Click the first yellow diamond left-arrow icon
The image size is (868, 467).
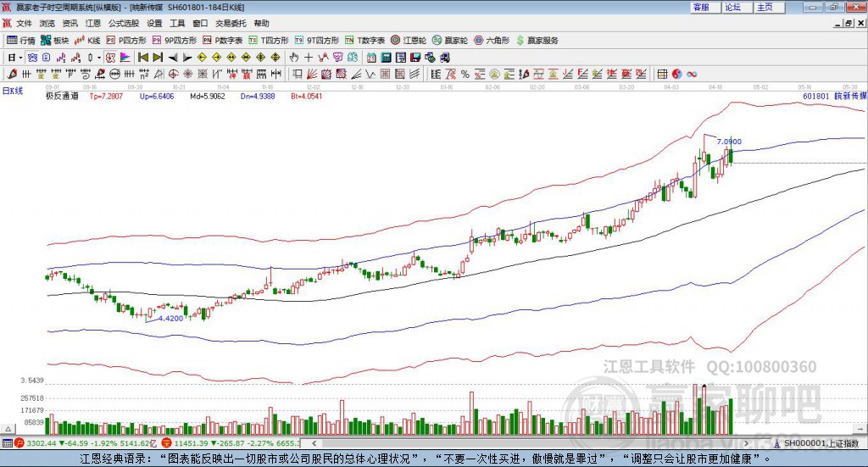point(202,58)
